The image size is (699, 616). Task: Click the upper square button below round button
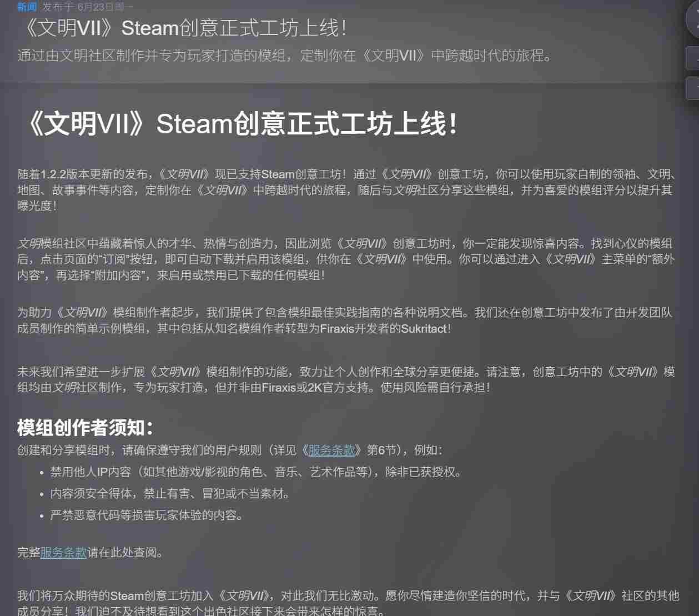[x=693, y=58]
